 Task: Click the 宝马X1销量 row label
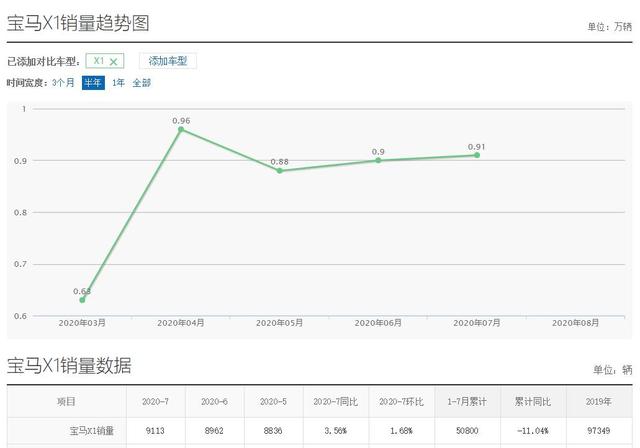click(91, 430)
